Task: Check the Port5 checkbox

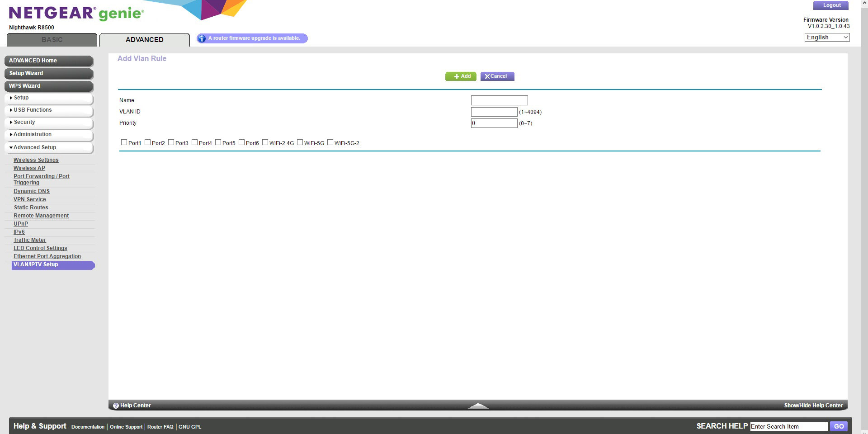Action: coord(218,142)
